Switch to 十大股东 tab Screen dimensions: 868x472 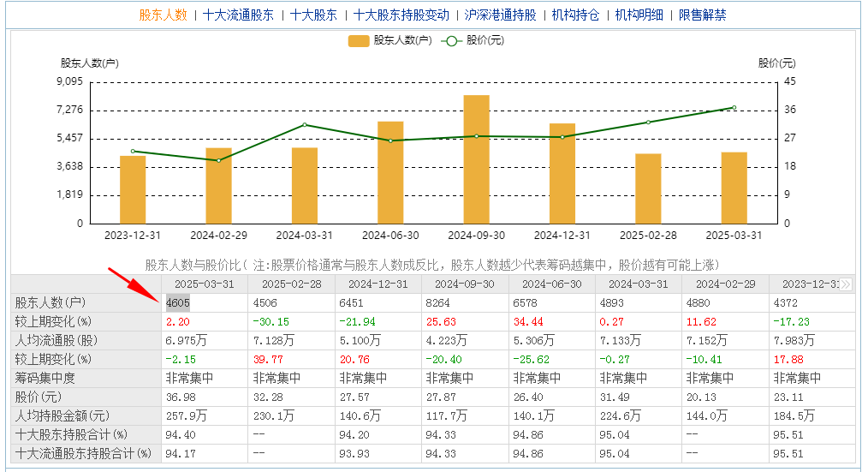[x=313, y=15]
